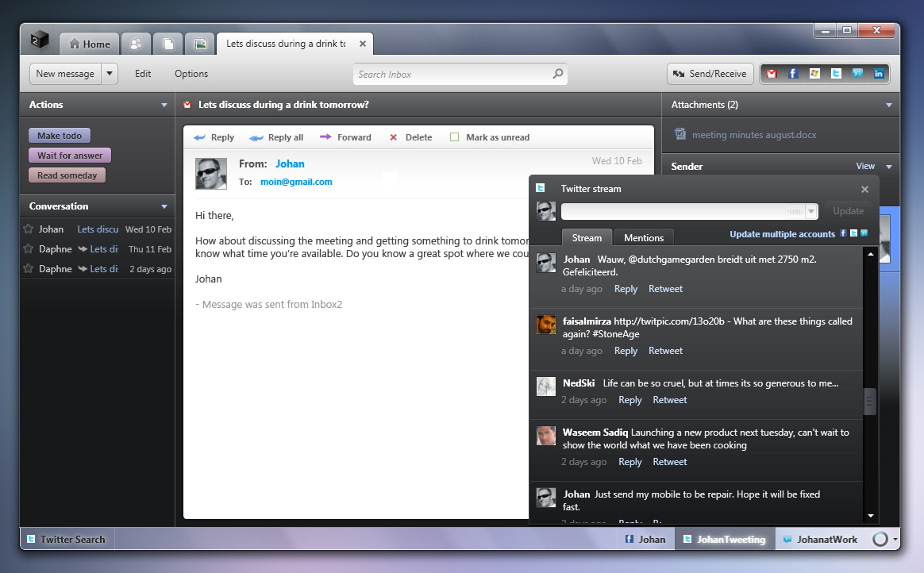Image resolution: width=924 pixels, height=573 pixels.
Task: Open Twitter Search in the bottom bar
Action: pos(67,539)
